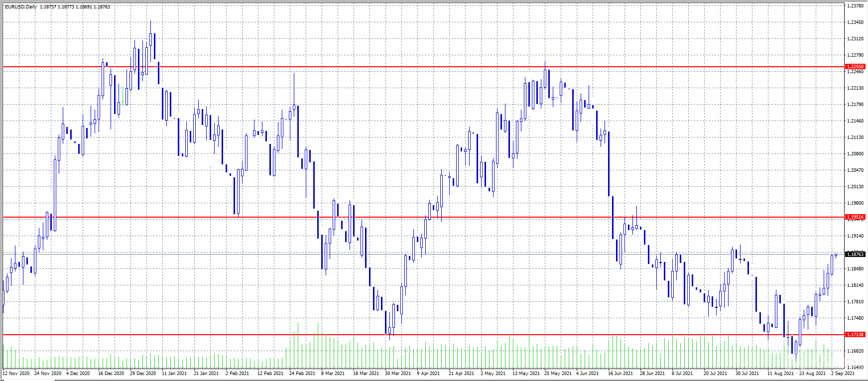The width and height of the screenshot is (868, 381).
Task: Click the 1.20800 price scale label
Action: pos(855,154)
